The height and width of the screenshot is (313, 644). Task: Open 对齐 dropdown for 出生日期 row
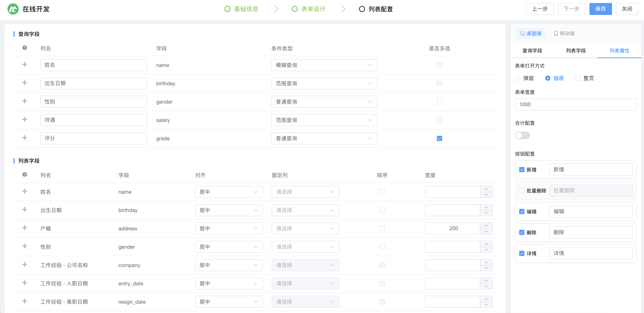point(229,210)
